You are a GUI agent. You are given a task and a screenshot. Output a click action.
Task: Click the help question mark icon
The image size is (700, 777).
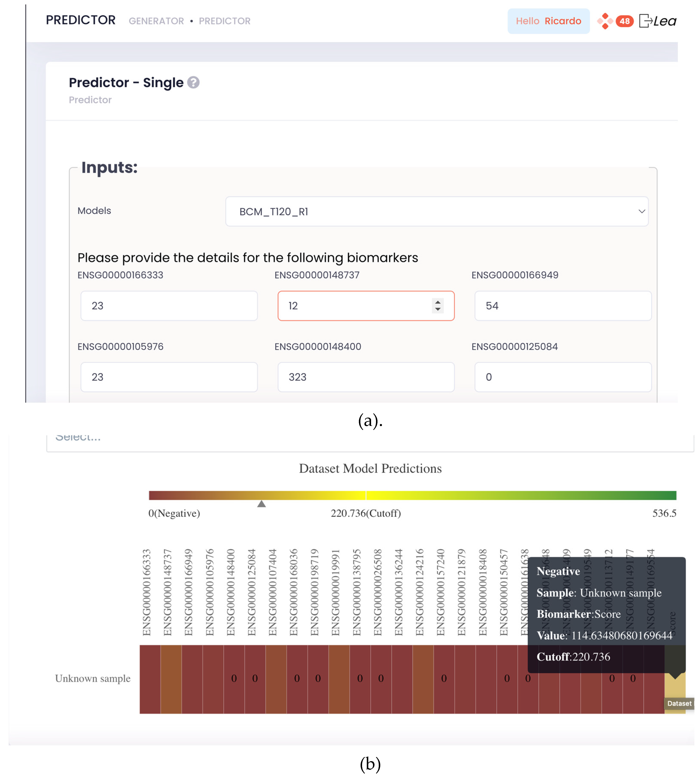click(x=193, y=82)
